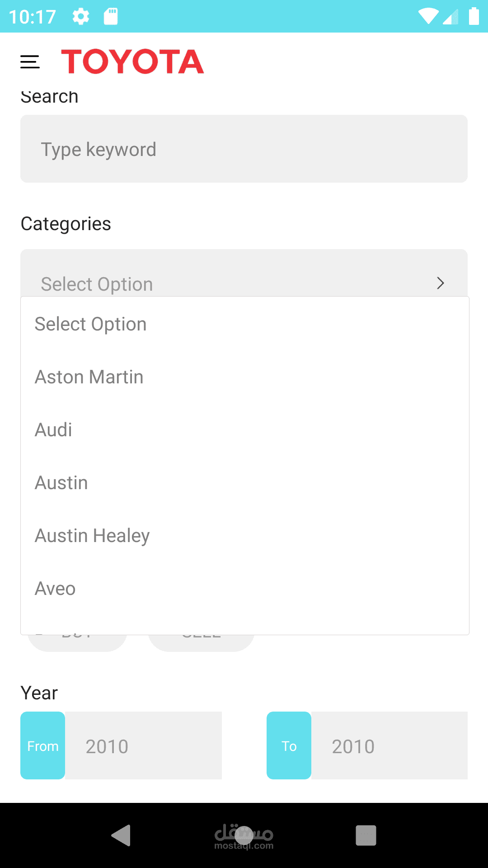Select Aston Martin from list
Image resolution: width=488 pixels, height=868 pixels.
point(245,377)
